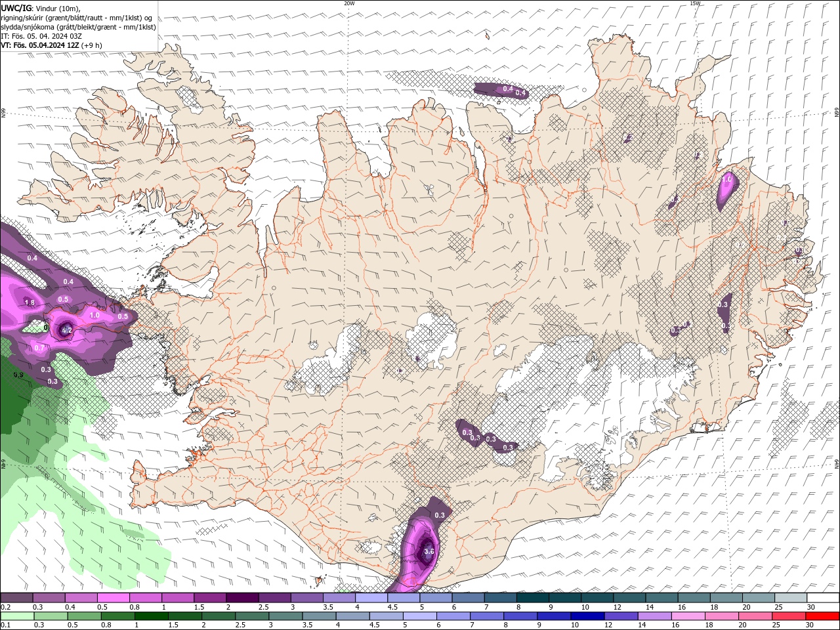This screenshot has width=840, height=630.
Task: Click the '20W' longitude label
Action: [x=349, y=3]
